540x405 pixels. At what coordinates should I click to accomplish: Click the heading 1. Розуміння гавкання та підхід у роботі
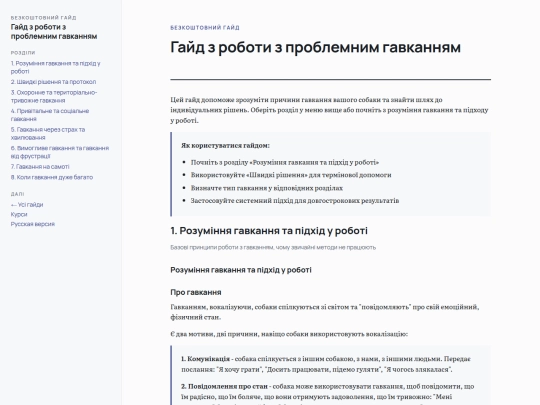click(269, 231)
